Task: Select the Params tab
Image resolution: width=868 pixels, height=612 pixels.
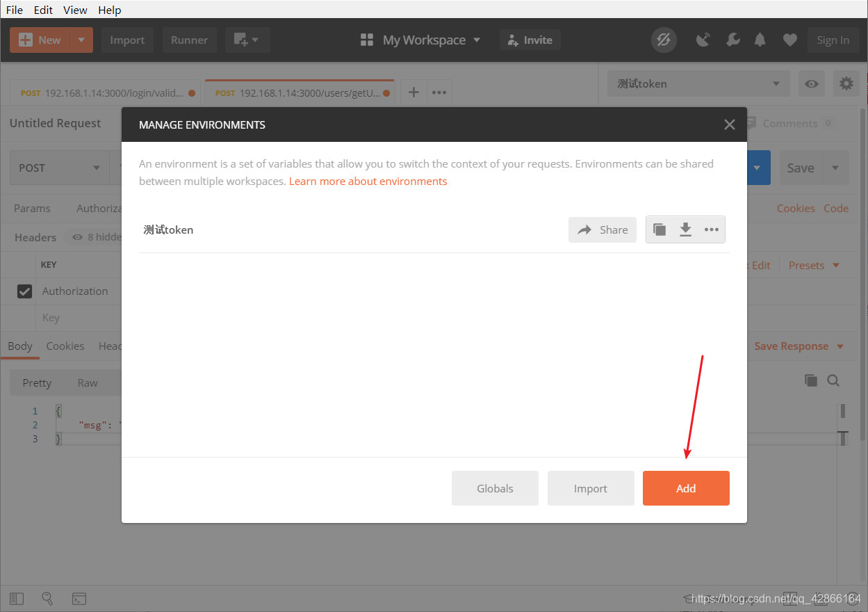Action: tap(32, 208)
